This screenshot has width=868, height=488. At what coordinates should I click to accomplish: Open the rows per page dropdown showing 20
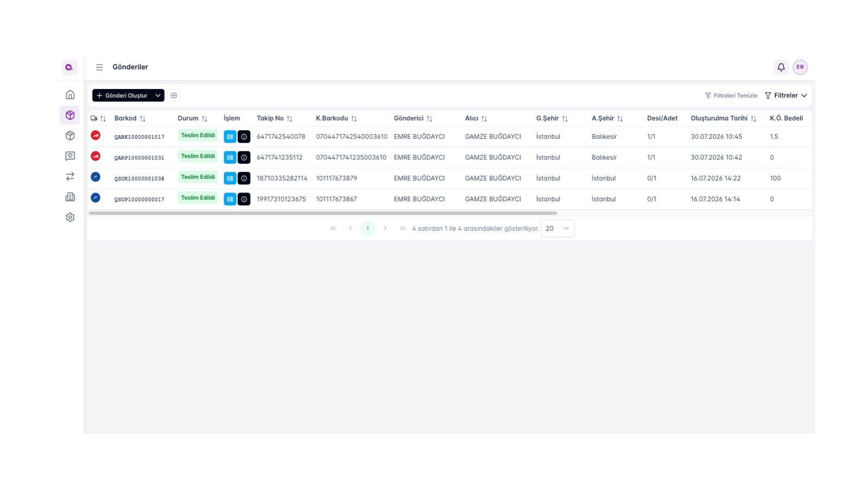pos(557,228)
